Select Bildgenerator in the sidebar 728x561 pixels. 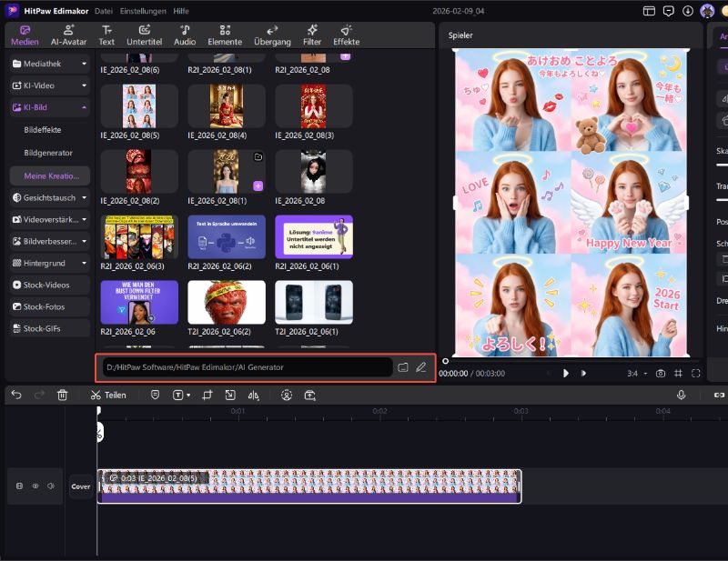pos(48,153)
